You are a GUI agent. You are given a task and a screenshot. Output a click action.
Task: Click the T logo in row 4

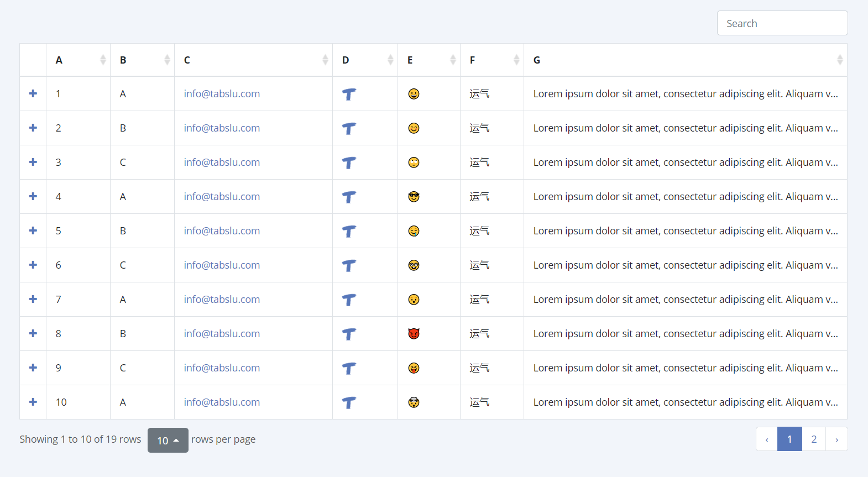point(349,197)
